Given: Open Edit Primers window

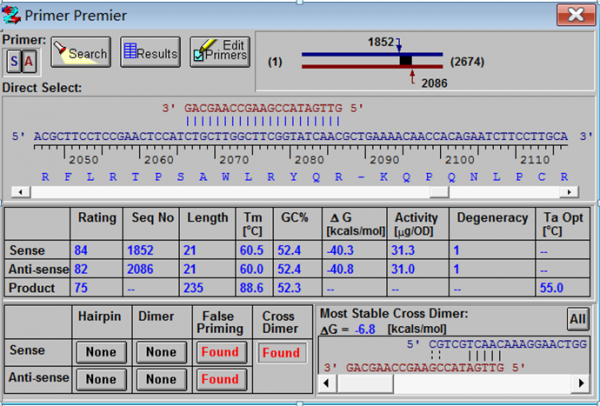Looking at the screenshot, I should [218, 53].
